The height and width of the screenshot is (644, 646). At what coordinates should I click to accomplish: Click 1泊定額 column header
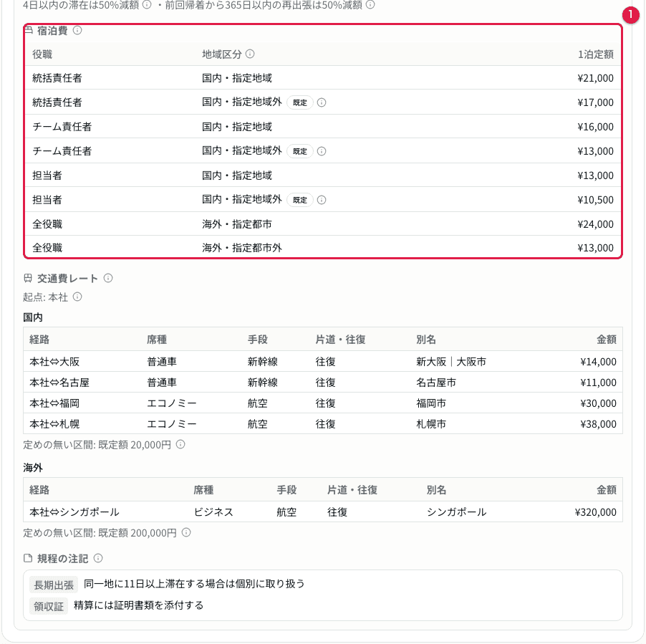click(595, 54)
